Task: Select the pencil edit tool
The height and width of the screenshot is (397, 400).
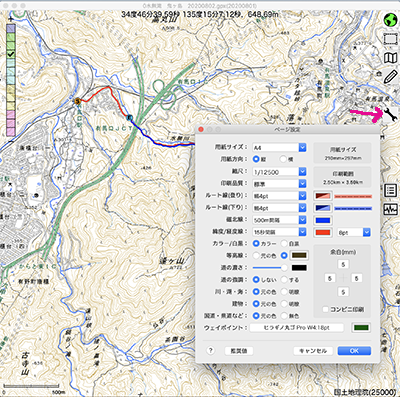Action: [390, 77]
